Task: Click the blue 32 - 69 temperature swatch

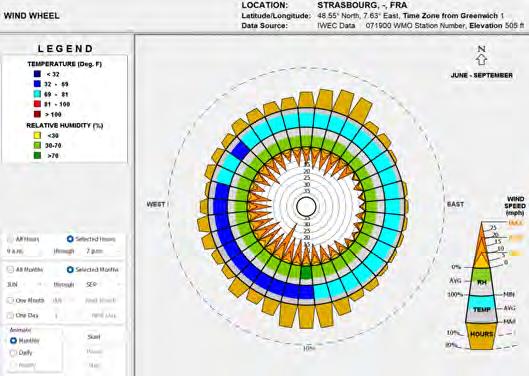Action: pyautogui.click(x=37, y=84)
